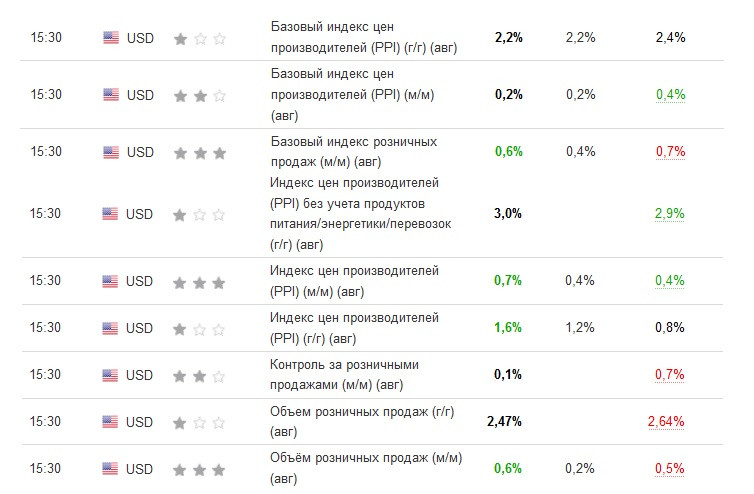The height and width of the screenshot is (494, 754).
Task: Click the US flag beside Базовый индекс розничных продаж
Action: tap(111, 152)
